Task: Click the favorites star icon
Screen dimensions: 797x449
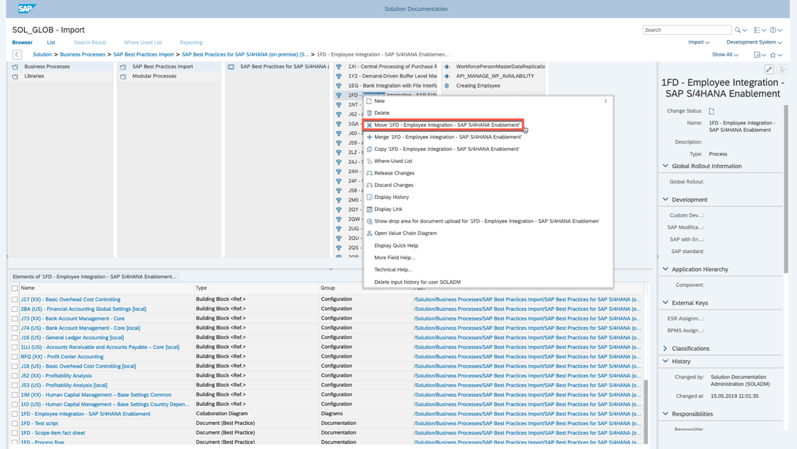Action: coord(773,54)
